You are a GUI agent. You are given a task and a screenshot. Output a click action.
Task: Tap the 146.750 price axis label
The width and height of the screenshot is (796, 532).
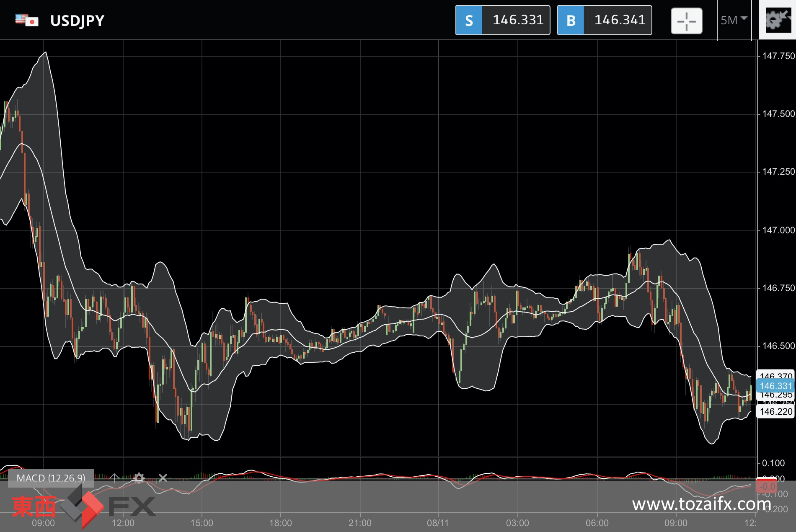pos(778,288)
